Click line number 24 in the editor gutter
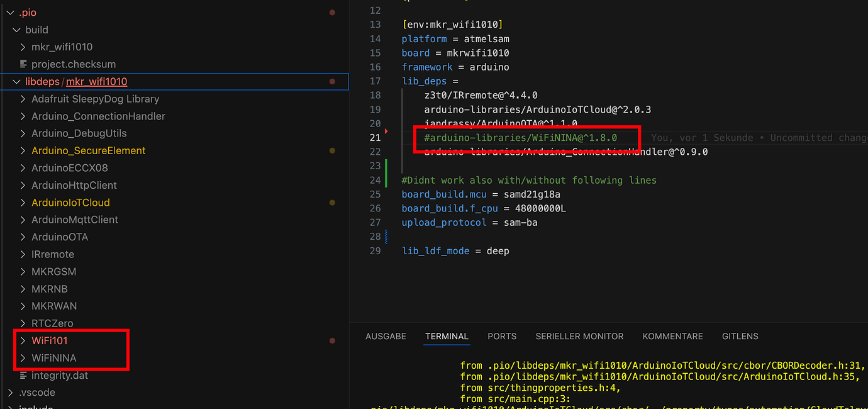The width and height of the screenshot is (868, 409). (376, 180)
